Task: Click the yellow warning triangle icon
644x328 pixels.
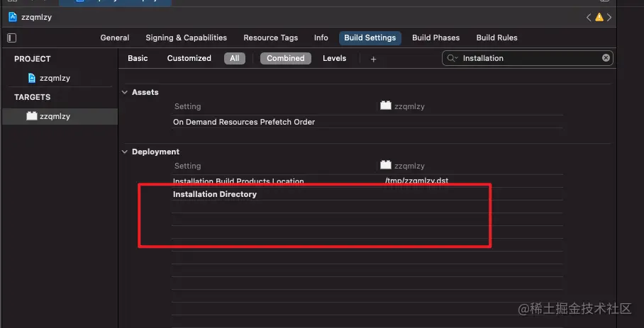Action: click(x=599, y=17)
